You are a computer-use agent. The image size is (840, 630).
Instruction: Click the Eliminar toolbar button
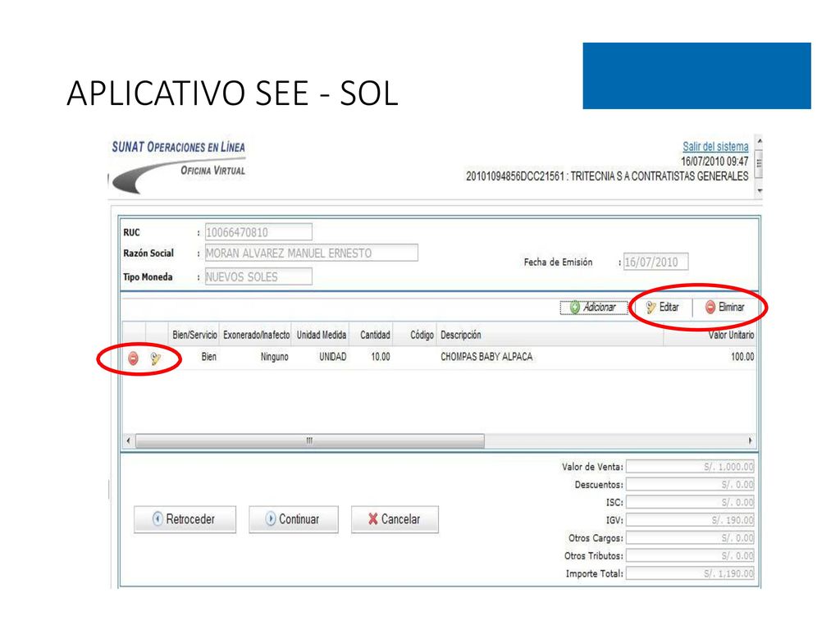tap(725, 308)
